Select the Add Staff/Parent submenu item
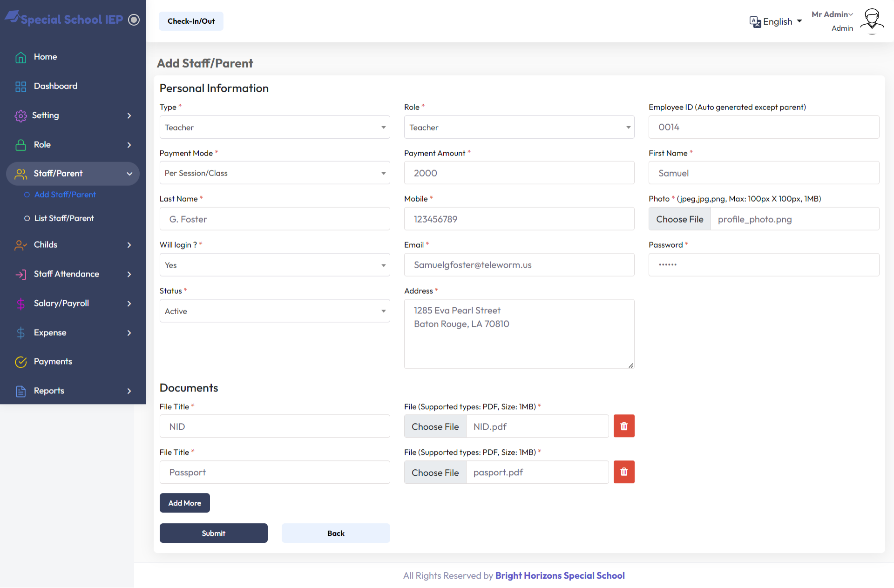 tap(65, 195)
